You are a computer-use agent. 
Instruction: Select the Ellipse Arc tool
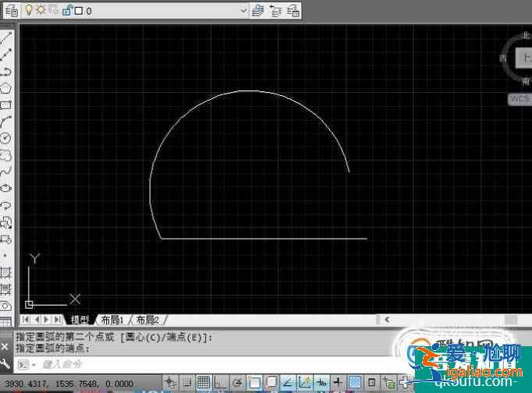coord(5,206)
